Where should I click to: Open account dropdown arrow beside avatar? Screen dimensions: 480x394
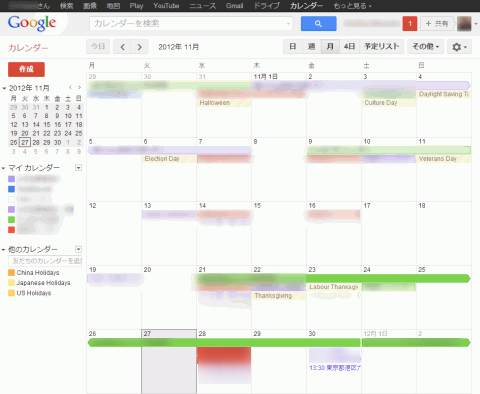click(x=476, y=24)
